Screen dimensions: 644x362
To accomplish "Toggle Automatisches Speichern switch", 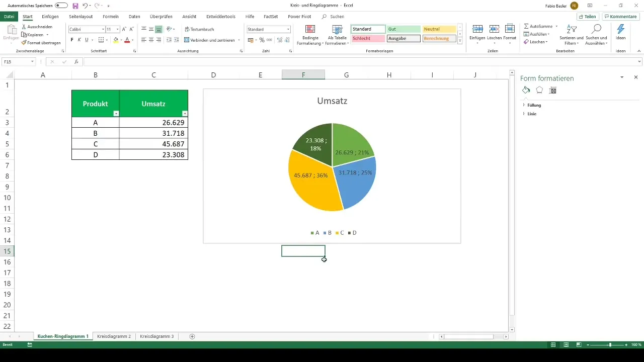I will pyautogui.click(x=61, y=6).
